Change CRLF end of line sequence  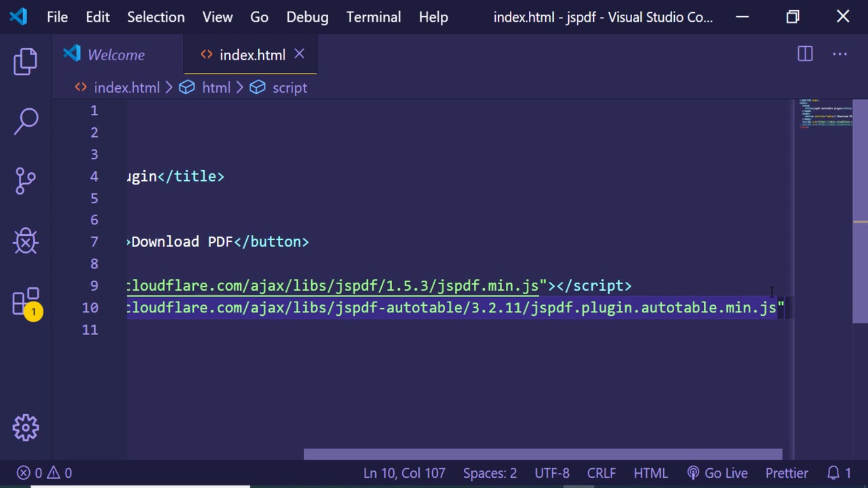[x=601, y=473]
